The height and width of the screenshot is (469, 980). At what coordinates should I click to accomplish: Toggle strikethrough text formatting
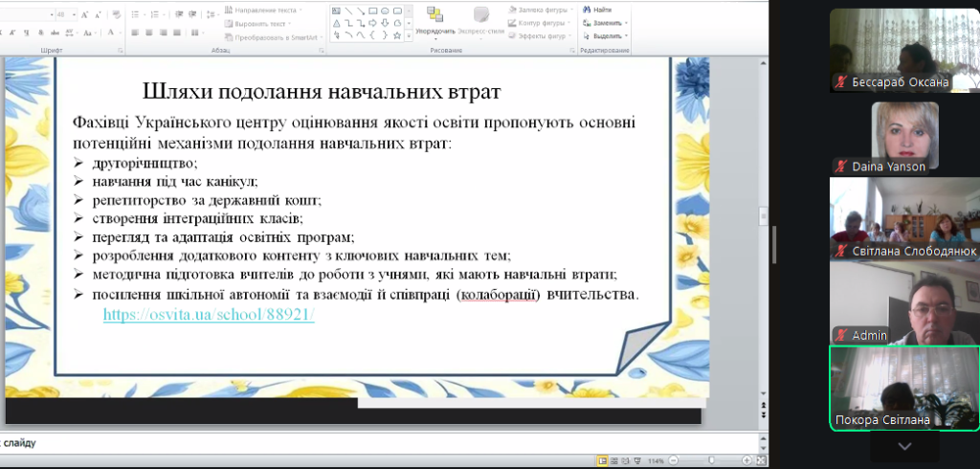coord(56,33)
